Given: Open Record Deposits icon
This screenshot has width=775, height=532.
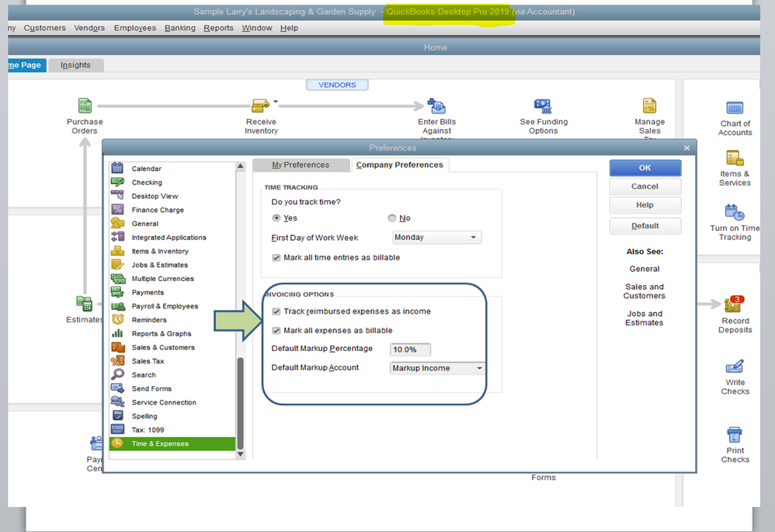Looking at the screenshot, I should (733, 305).
